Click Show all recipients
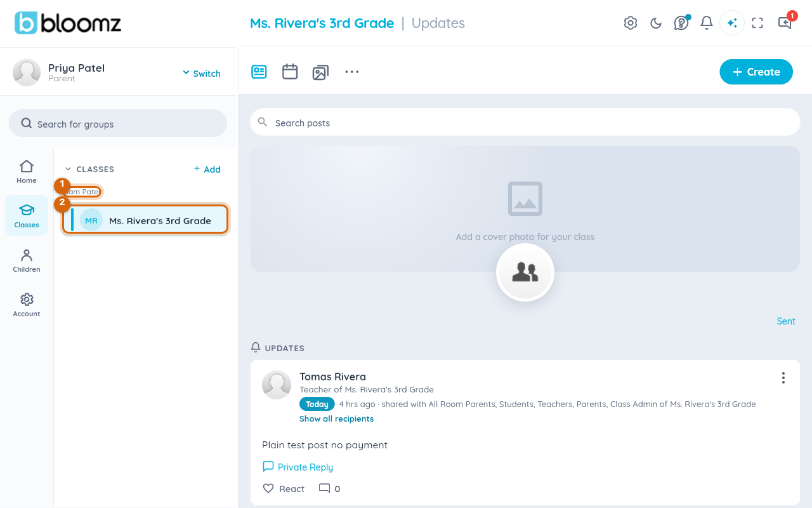 click(x=336, y=418)
